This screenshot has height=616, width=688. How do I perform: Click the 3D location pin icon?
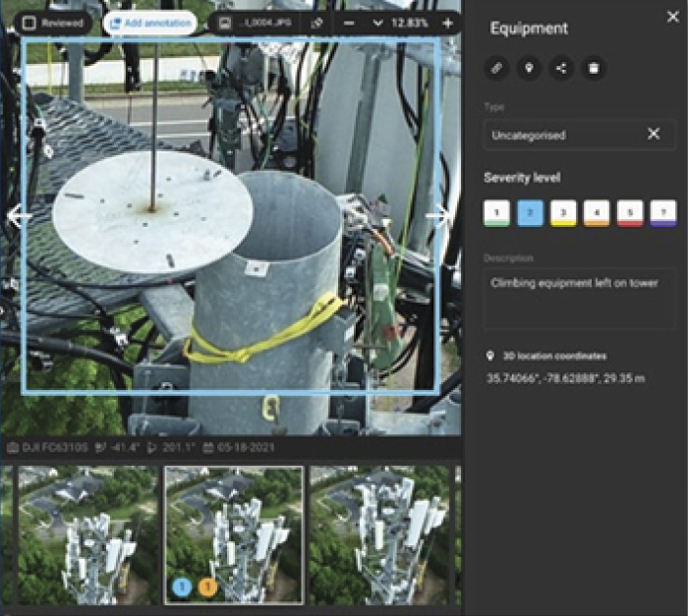pyautogui.click(x=490, y=356)
